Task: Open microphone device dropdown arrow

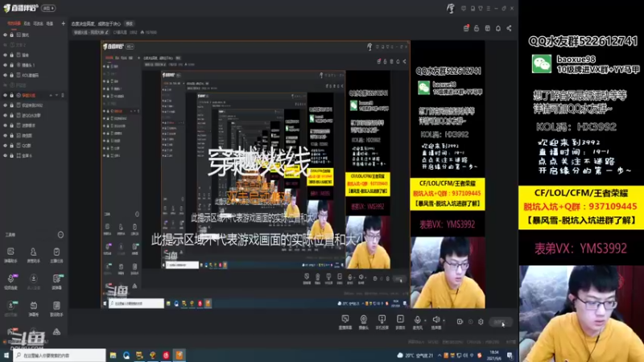Action: (x=425, y=320)
